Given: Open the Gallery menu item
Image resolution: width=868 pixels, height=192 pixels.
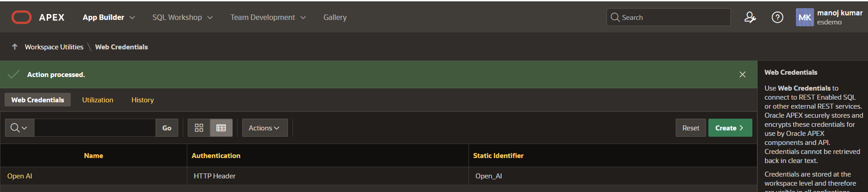Looking at the screenshot, I should [x=335, y=17].
